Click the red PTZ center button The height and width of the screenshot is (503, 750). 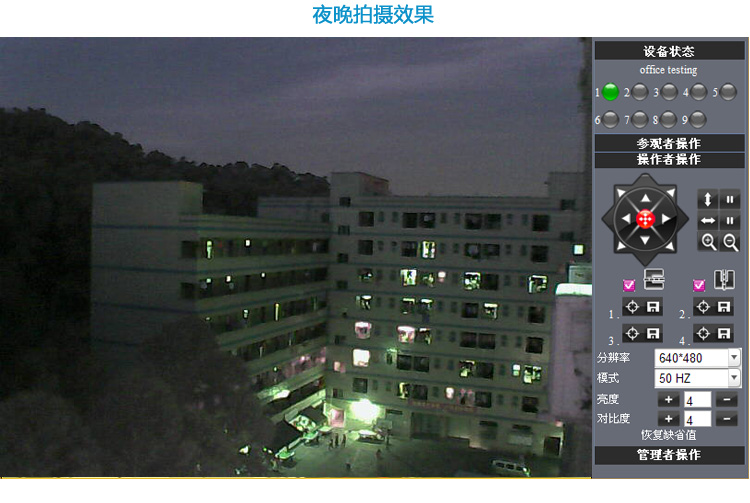(x=645, y=219)
